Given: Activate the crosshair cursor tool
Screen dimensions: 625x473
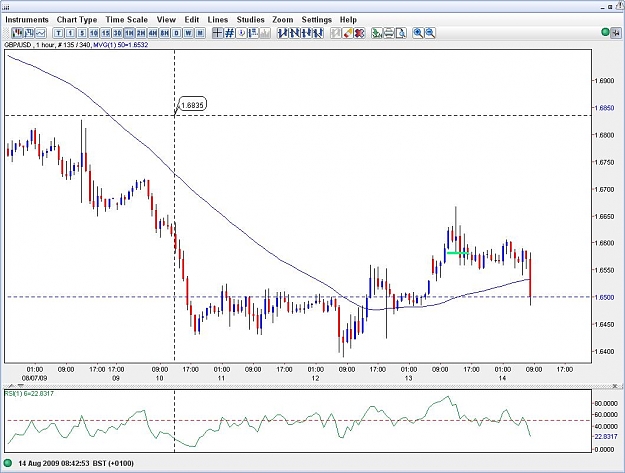Looking at the screenshot, I should point(217,33).
